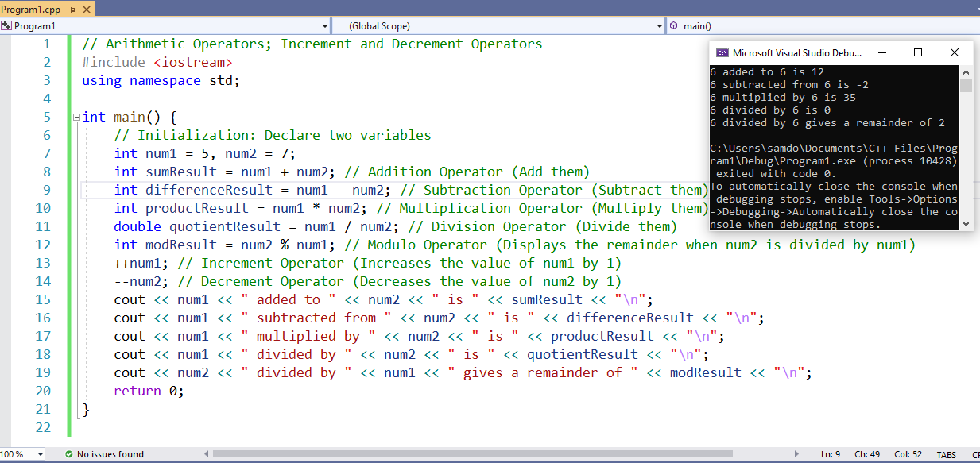Click the Microsoft Visual Studio Debug console title
The image size is (980, 463).
click(x=796, y=53)
